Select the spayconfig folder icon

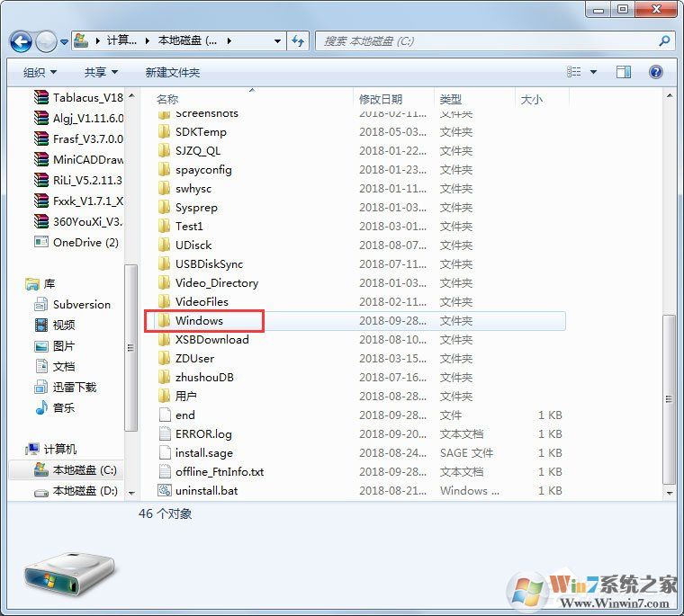click(164, 170)
